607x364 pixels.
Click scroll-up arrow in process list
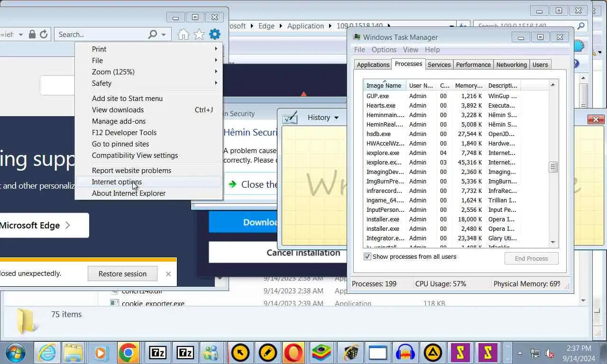tap(552, 84)
